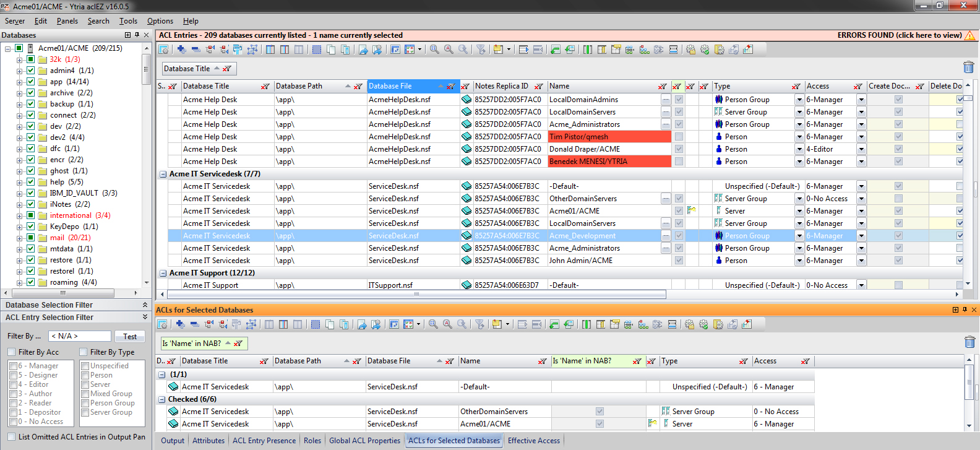Open Access dropdown for Donald Draper/ACME row
980x450 pixels.
(x=861, y=149)
